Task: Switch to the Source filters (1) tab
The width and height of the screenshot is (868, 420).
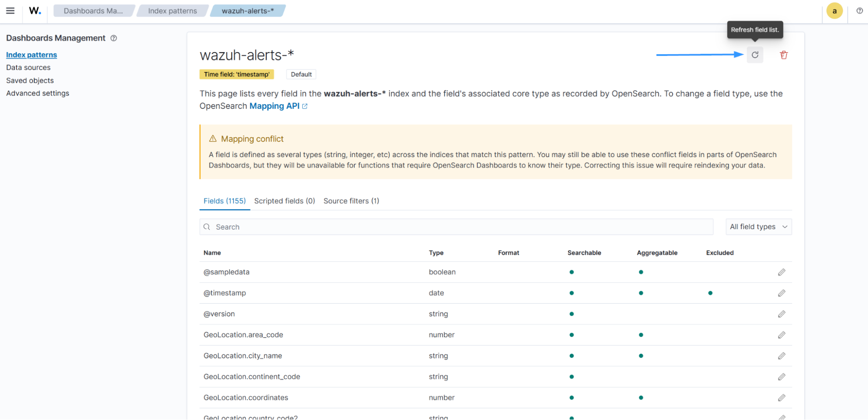Action: point(351,201)
